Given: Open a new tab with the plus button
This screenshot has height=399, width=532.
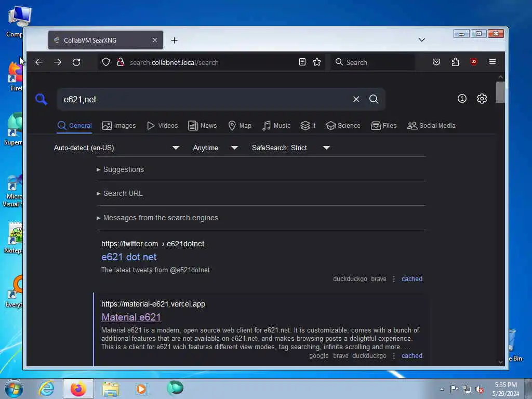Looking at the screenshot, I should (x=175, y=41).
